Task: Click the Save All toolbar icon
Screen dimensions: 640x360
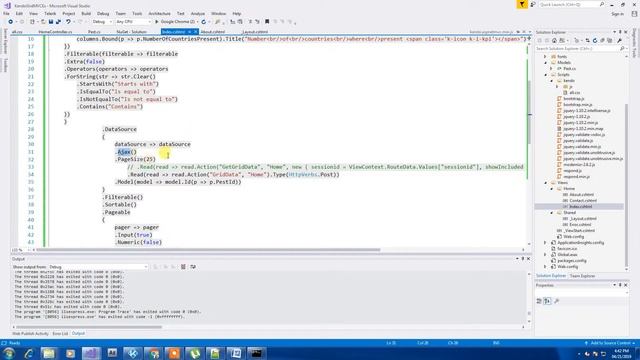Action: click(x=58, y=22)
